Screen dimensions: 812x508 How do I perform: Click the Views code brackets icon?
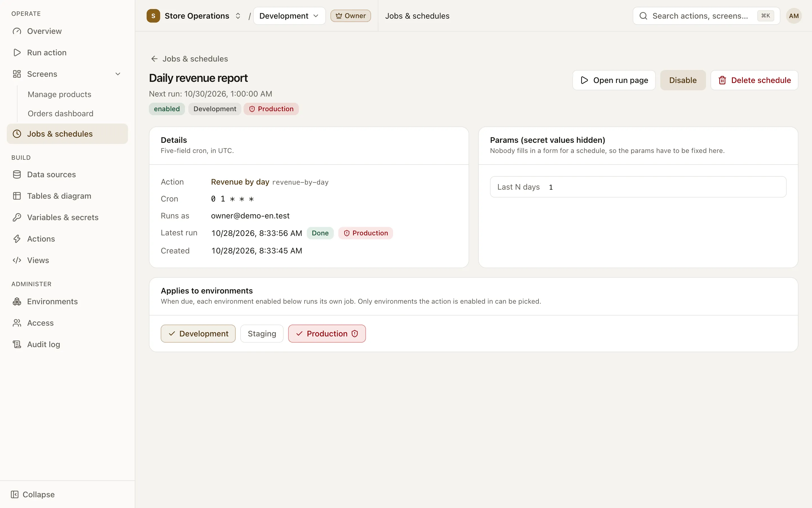[17, 260]
